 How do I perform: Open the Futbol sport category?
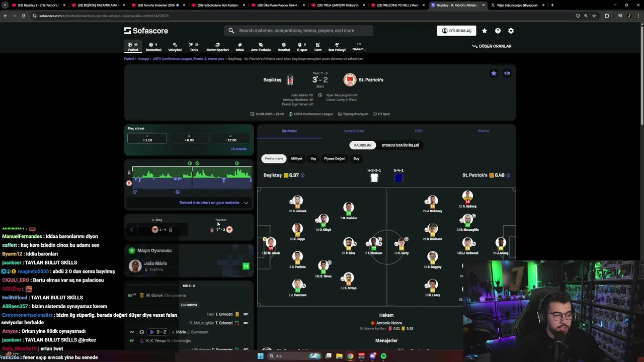133,47
